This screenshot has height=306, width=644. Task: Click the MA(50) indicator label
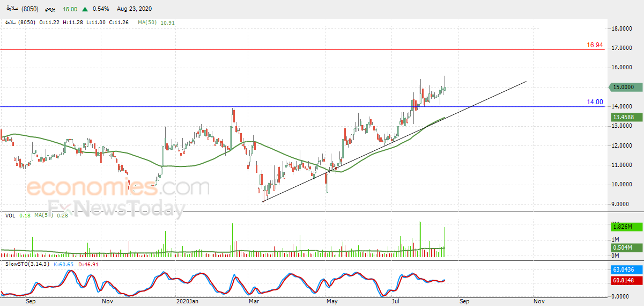point(148,23)
